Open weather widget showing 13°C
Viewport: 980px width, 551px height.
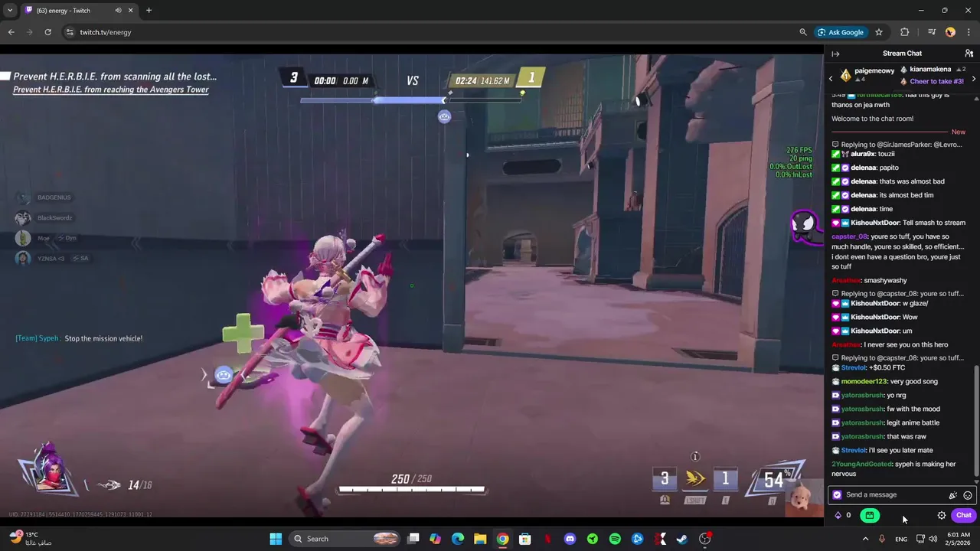click(x=31, y=539)
